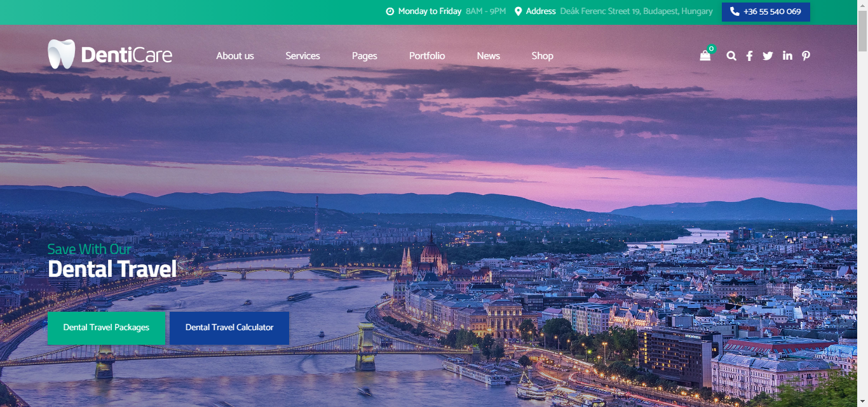Expand the Pages menu item

point(364,56)
